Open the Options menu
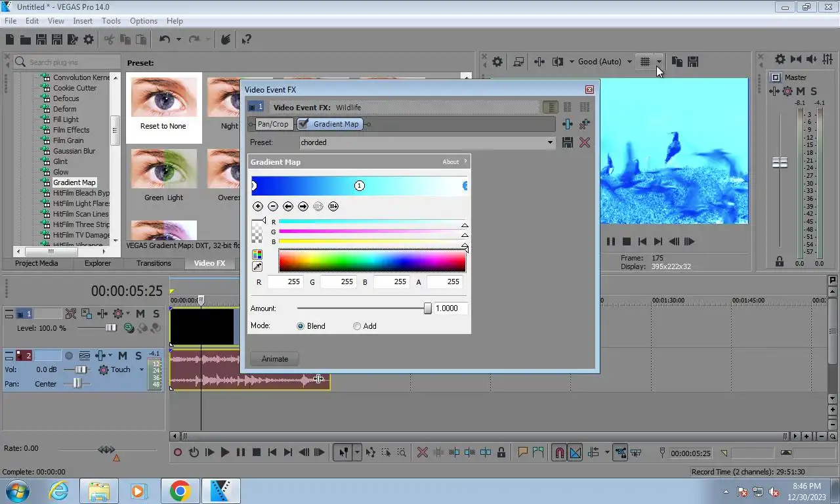This screenshot has height=504, width=840. tap(143, 21)
